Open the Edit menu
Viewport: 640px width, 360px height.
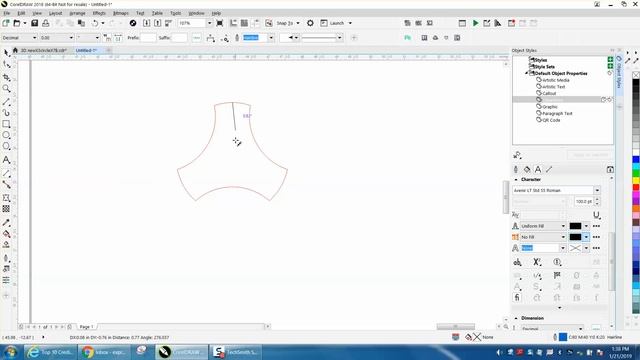(x=21, y=13)
